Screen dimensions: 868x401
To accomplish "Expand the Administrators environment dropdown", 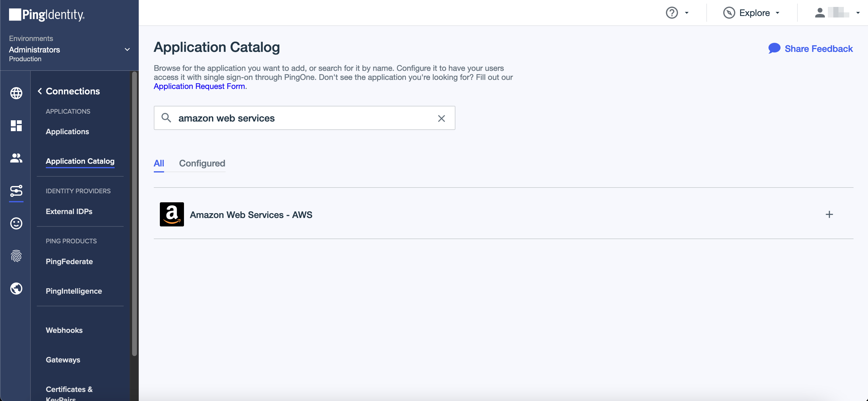I will pyautogui.click(x=127, y=49).
